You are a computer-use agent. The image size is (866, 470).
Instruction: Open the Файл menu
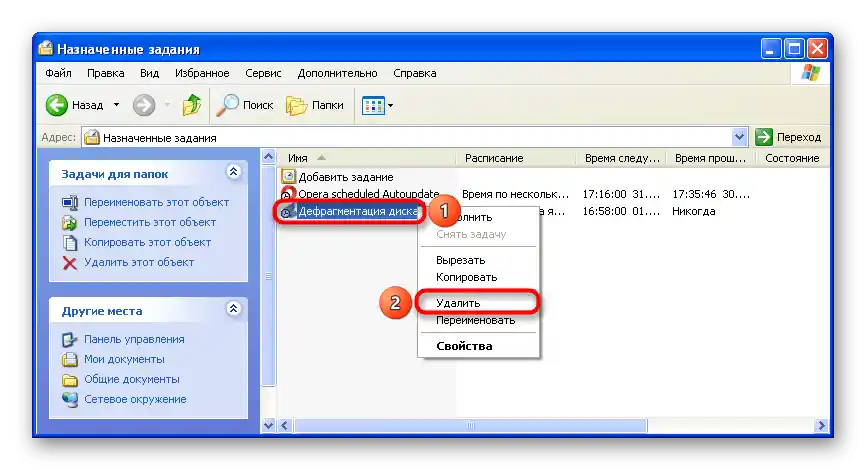point(59,73)
